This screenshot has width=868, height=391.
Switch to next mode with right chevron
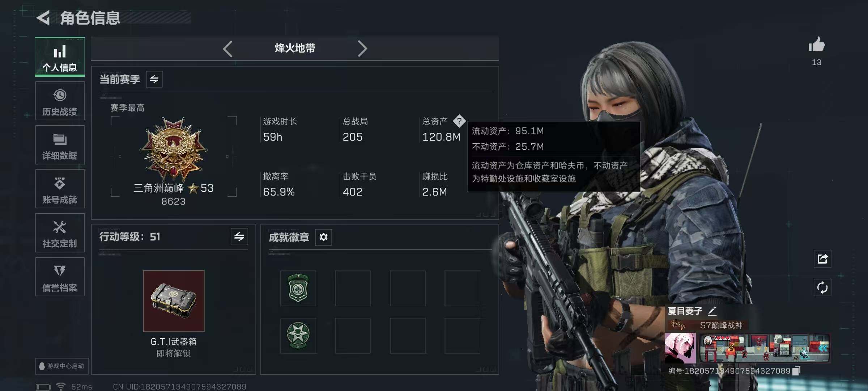pos(362,49)
